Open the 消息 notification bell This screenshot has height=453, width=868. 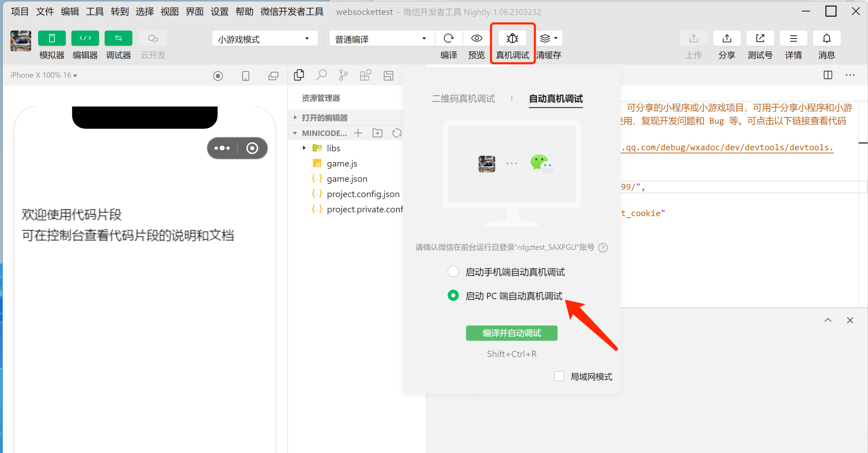click(x=826, y=38)
